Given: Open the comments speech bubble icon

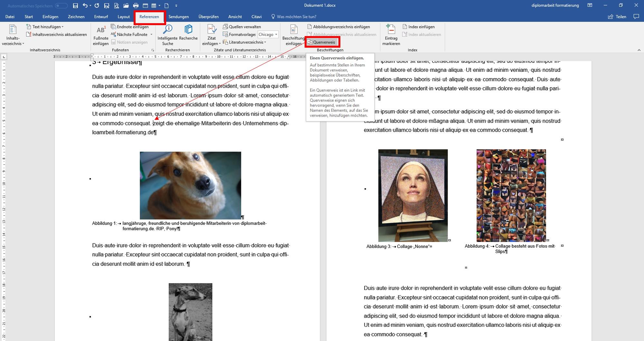Looking at the screenshot, I should tap(636, 16).
